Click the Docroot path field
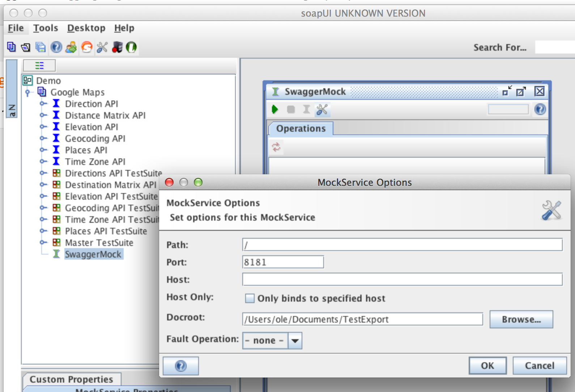The width and height of the screenshot is (575, 392). (x=362, y=319)
